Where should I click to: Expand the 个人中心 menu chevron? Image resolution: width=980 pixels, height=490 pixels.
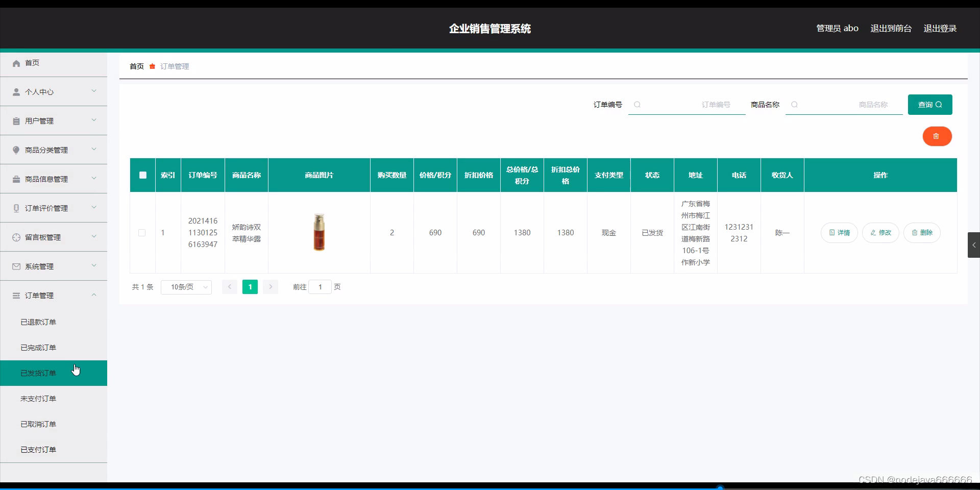click(x=94, y=91)
